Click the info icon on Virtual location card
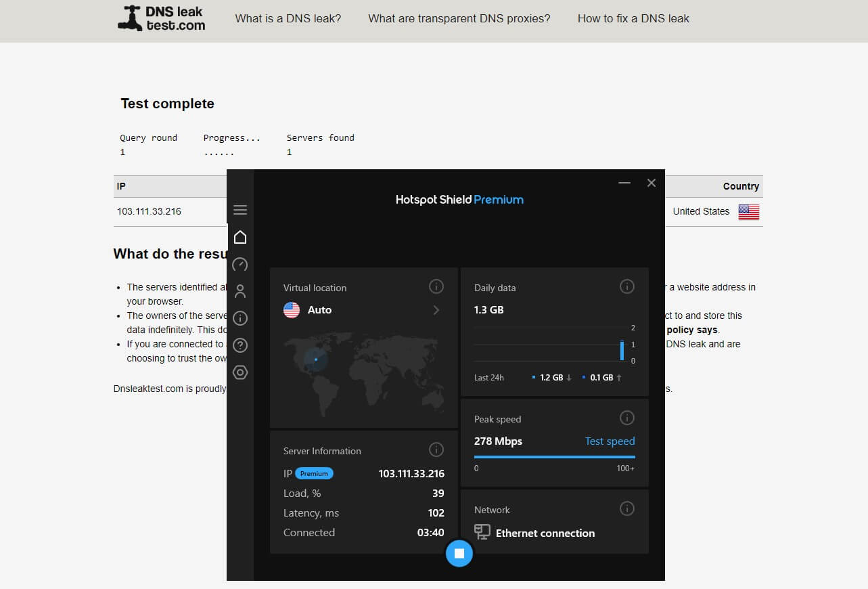868x589 pixels. [436, 287]
